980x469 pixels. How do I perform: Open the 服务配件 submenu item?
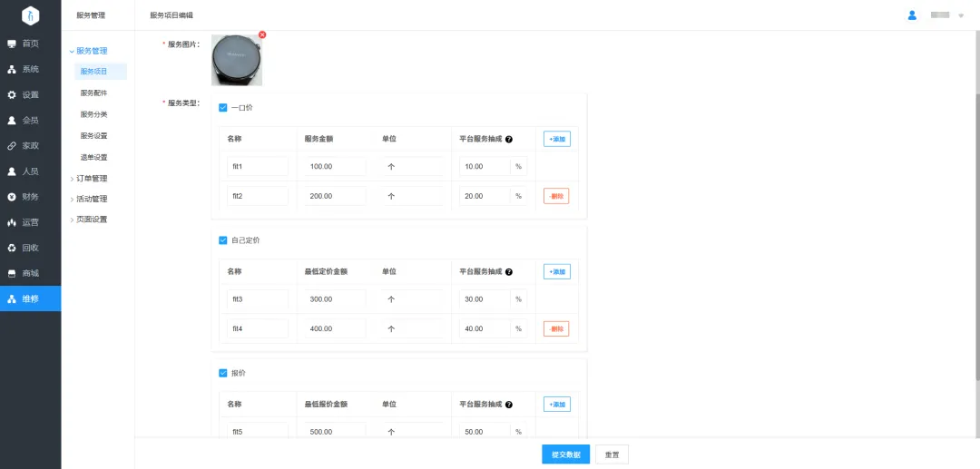click(93, 93)
